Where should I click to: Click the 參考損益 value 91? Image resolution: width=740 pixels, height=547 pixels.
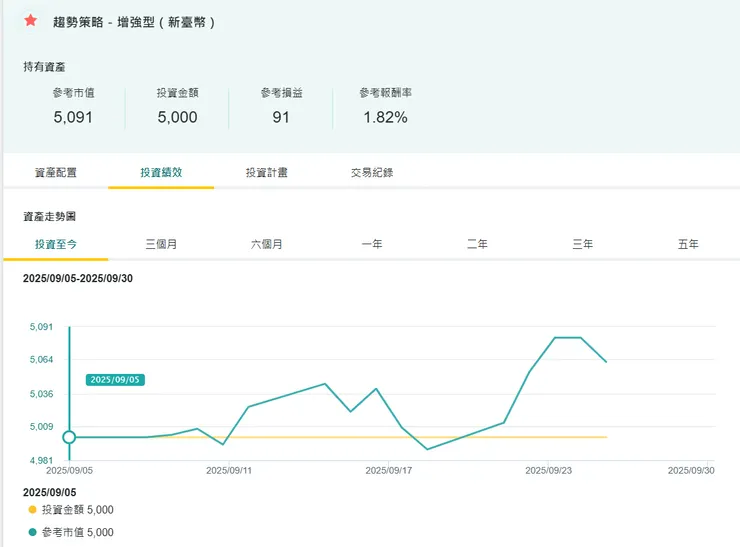pyautogui.click(x=281, y=117)
